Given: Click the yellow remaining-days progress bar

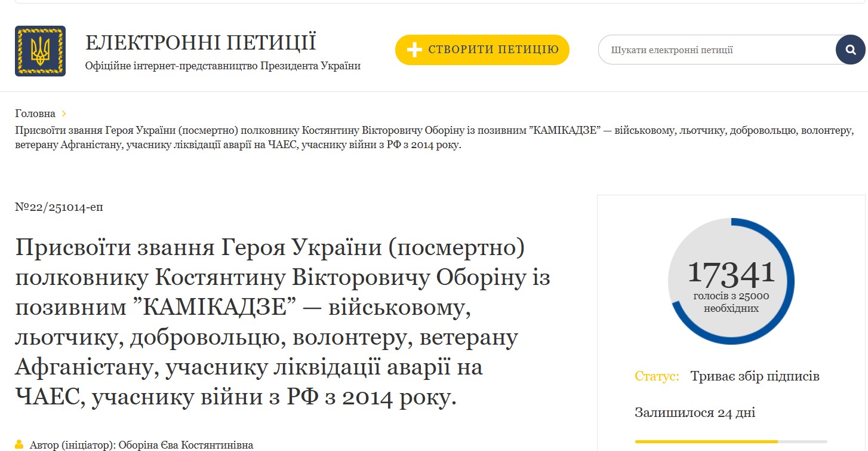Looking at the screenshot, I should click(706, 441).
